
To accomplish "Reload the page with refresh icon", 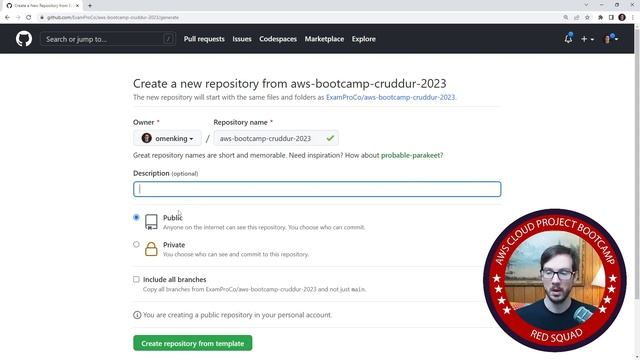I will click(x=29, y=18).
